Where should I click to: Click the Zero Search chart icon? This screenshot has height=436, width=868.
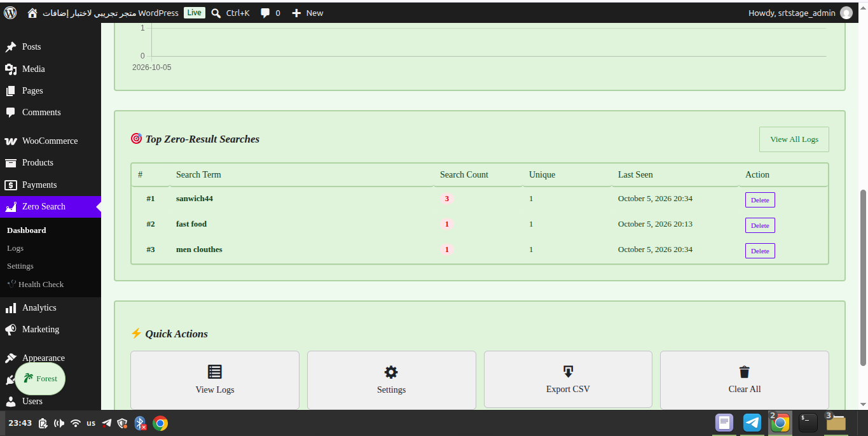point(11,207)
